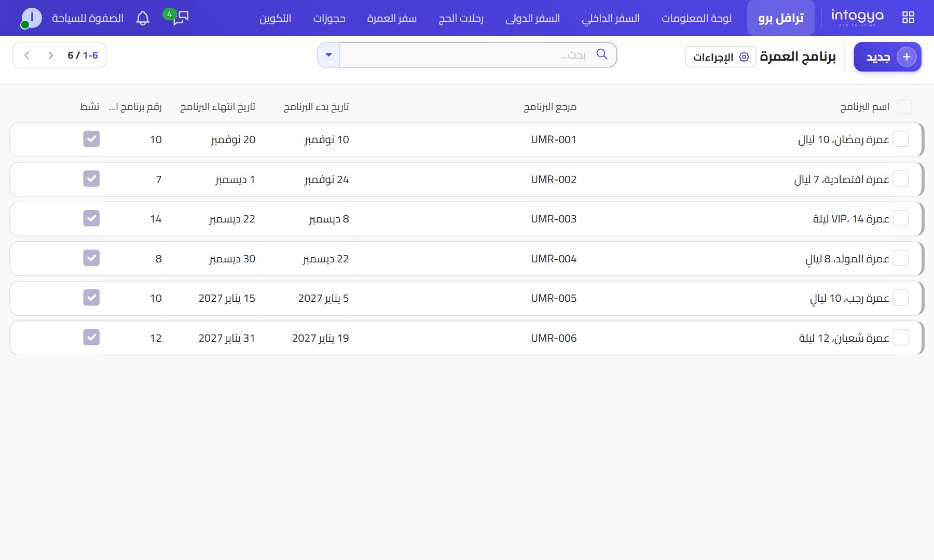934x560 pixels.
Task: Select row عمرة اقتصادية، 7 ليالٍ
Action: click(901, 179)
